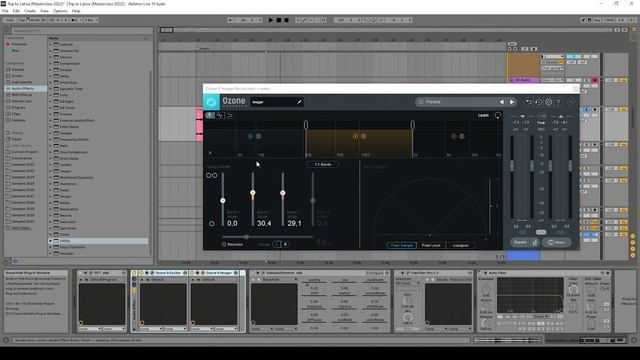
Task: Click the link bands circles icon
Action: [x=211, y=176]
